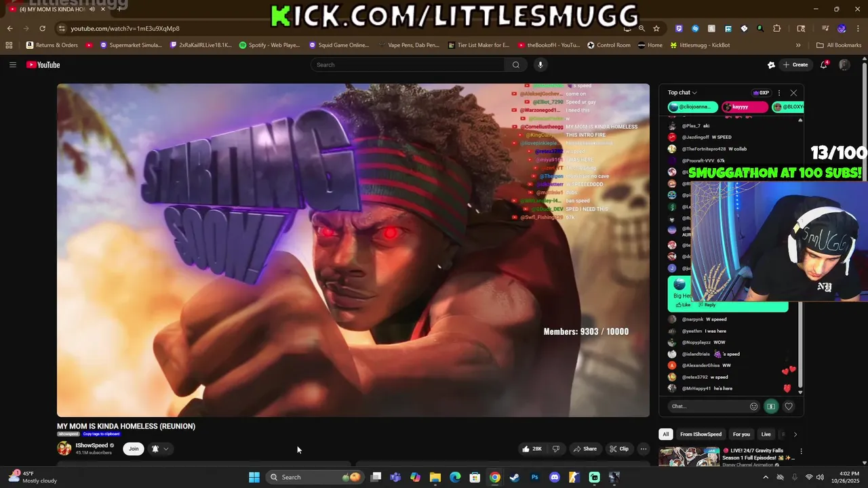Open Returns & Orders bookmark
Image resolution: width=868 pixels, height=488 pixels.
52,45
